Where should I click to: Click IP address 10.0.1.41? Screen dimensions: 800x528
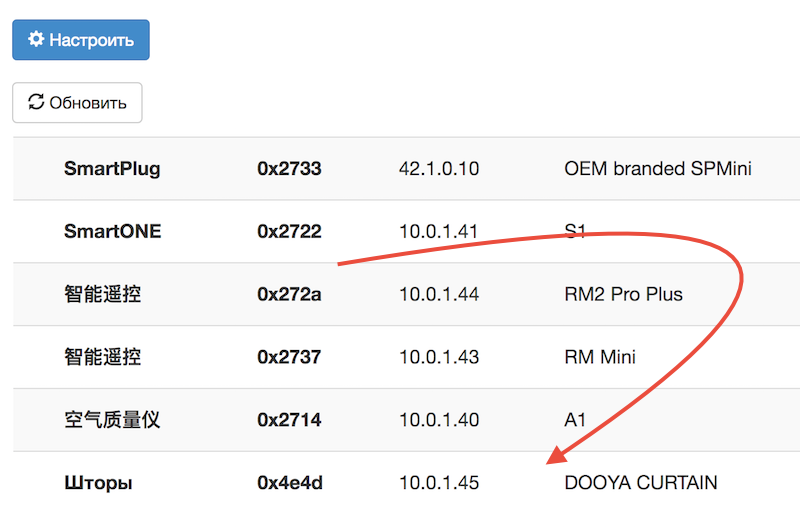[439, 232]
